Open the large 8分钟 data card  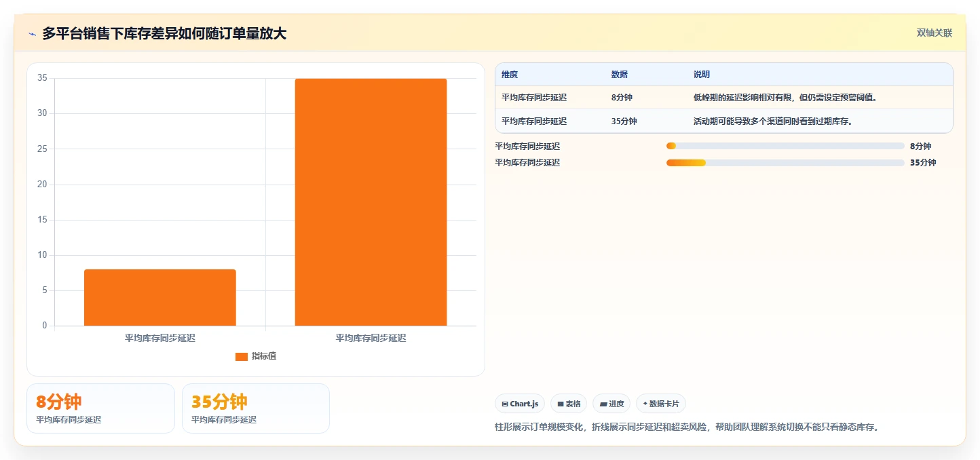tap(100, 408)
